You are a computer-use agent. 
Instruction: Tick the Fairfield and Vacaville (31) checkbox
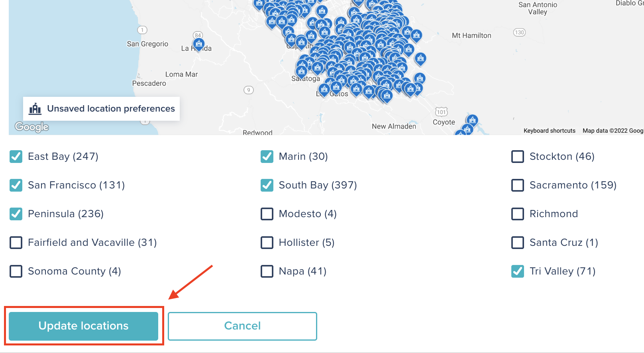click(16, 243)
